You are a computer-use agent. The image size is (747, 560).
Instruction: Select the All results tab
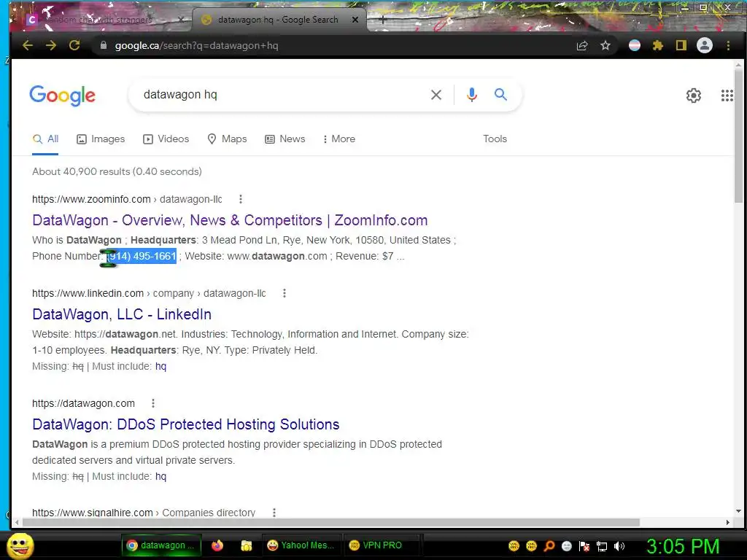(45, 139)
